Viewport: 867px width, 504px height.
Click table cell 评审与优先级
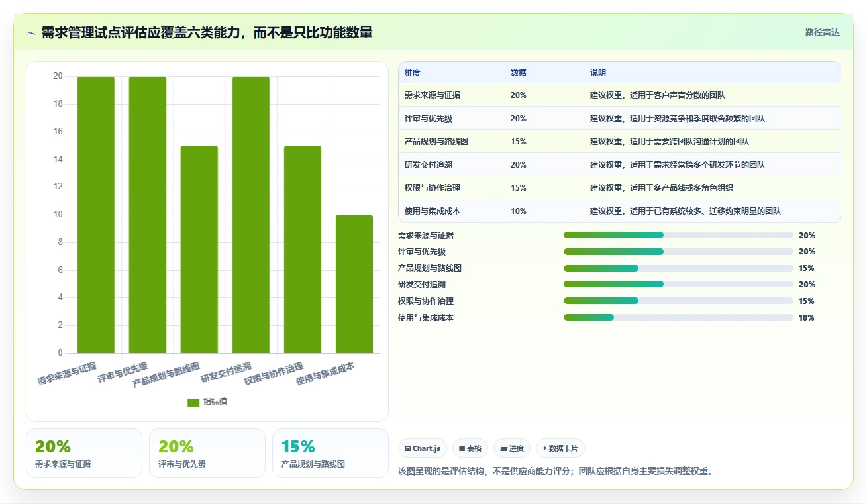429,119
